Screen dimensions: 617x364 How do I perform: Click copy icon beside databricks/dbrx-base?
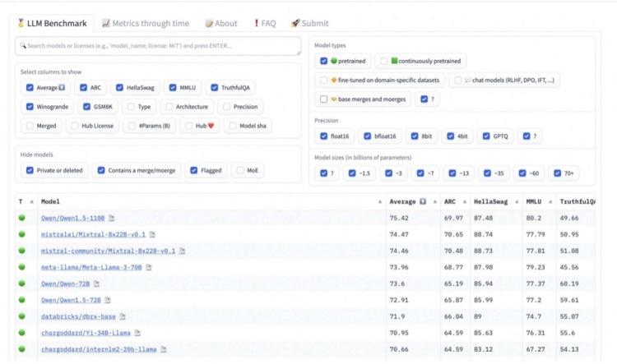coord(123,316)
